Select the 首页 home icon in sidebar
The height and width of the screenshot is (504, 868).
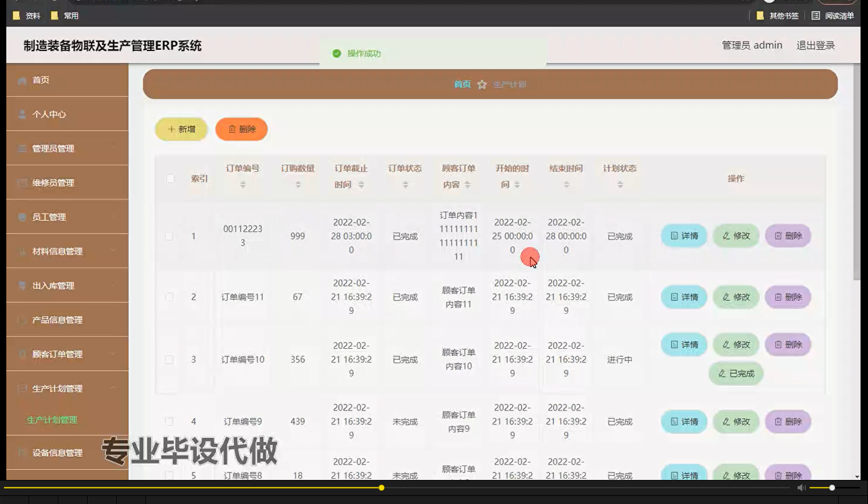(x=22, y=80)
